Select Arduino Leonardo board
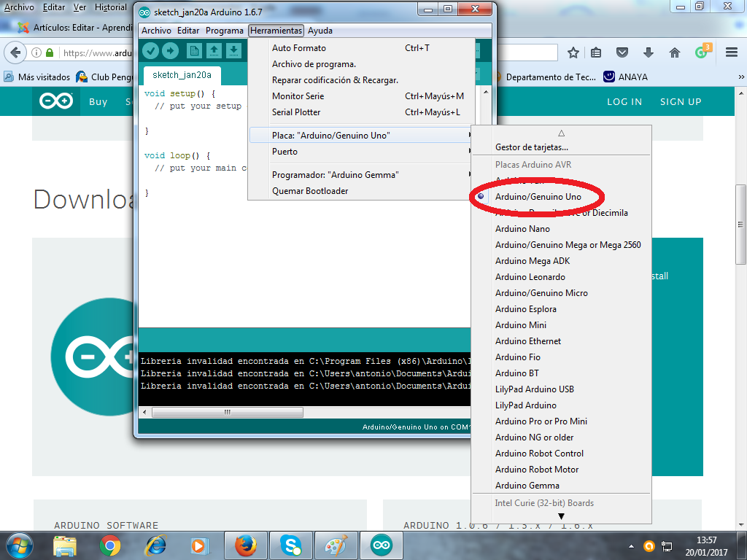747x560 pixels. pyautogui.click(x=561, y=276)
